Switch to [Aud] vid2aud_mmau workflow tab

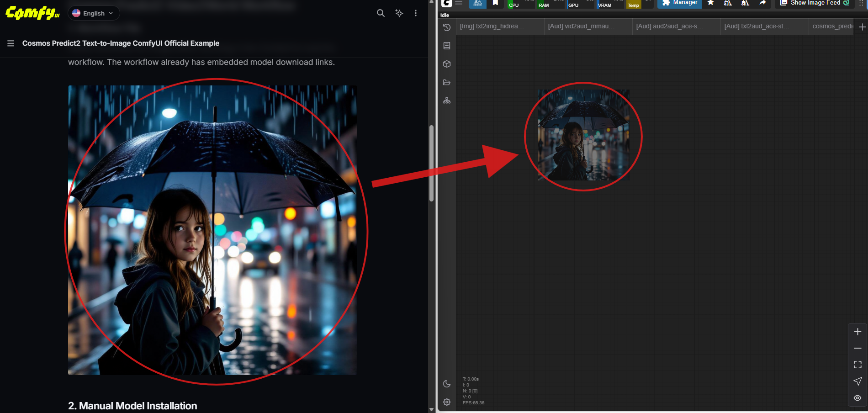click(588, 26)
